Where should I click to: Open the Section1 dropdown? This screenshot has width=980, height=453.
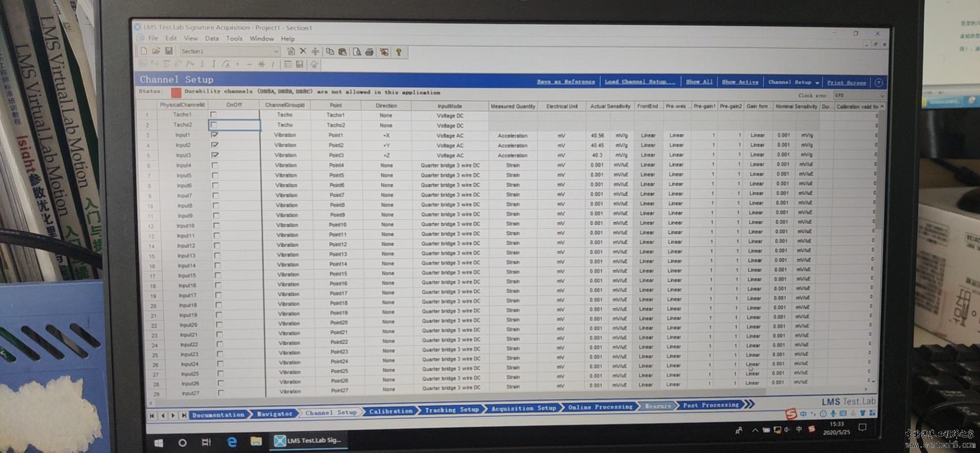(276, 52)
